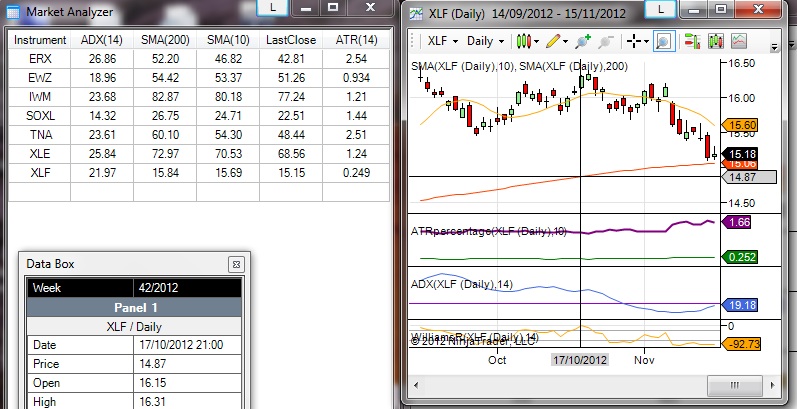Select the SOXL instrument row

199,116
